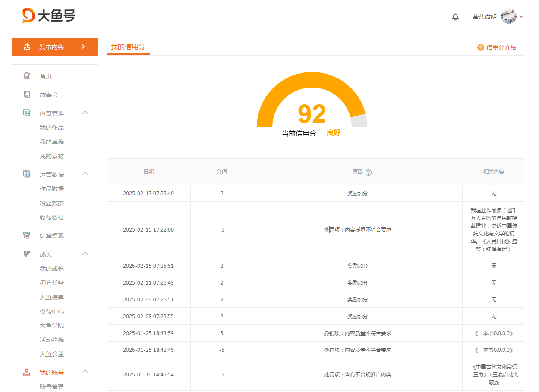
Task: Click date 2025-02-15 17:22:00
Action: click(x=148, y=230)
